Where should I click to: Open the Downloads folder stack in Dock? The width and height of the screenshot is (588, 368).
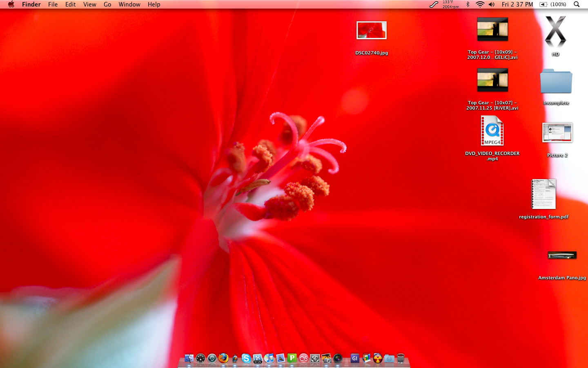pyautogui.click(x=389, y=359)
